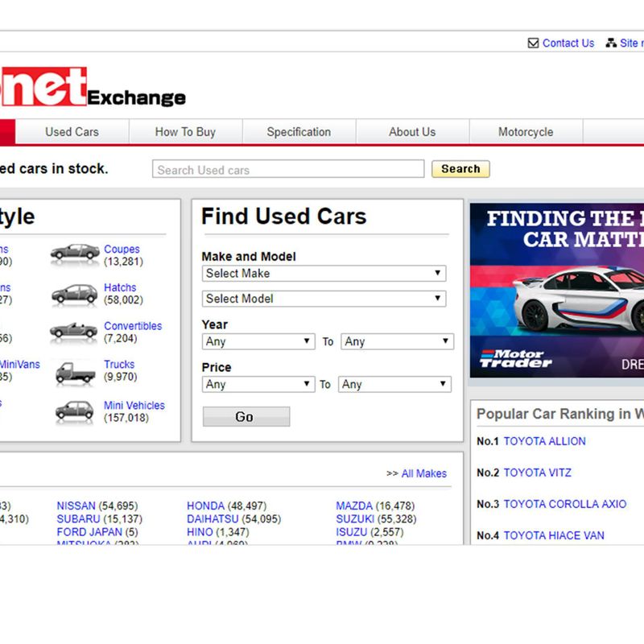644x644 pixels.
Task: Click the Site map hierarchy icon
Action: 611,43
